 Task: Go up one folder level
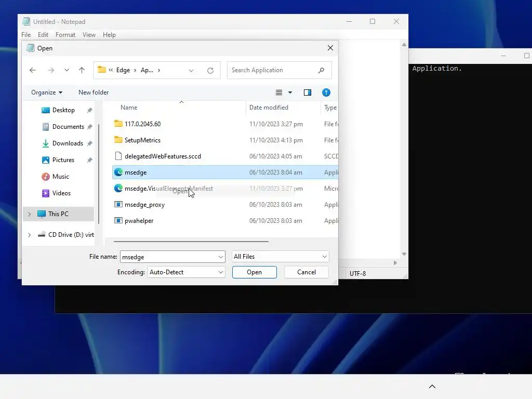[x=82, y=70]
